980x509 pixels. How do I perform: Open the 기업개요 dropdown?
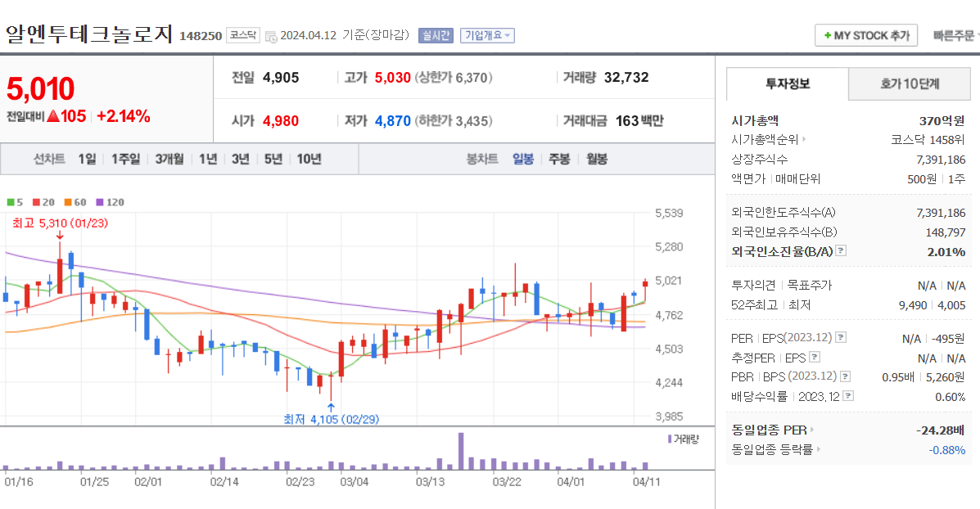click(x=487, y=36)
